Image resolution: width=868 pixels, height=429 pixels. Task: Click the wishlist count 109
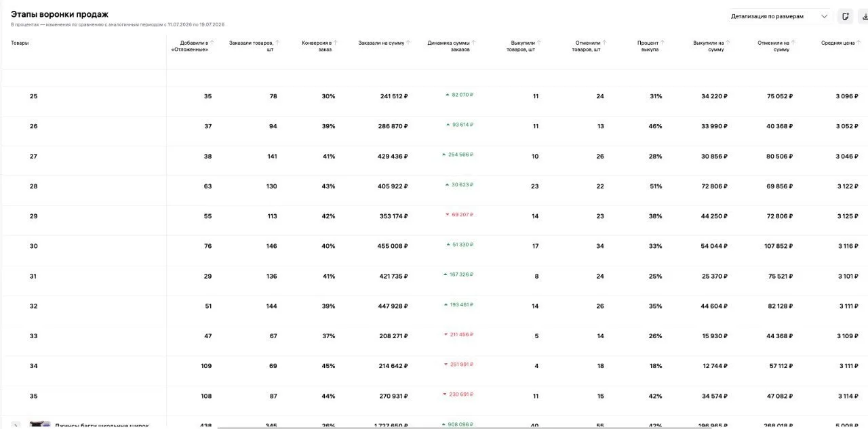coord(206,366)
